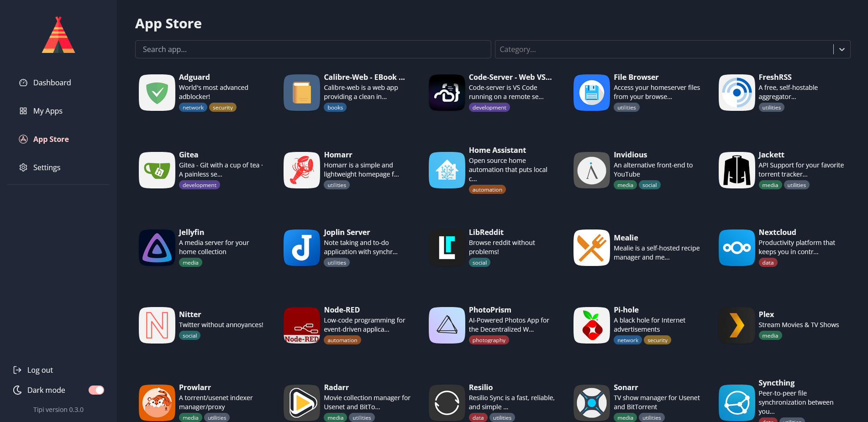The width and height of the screenshot is (868, 422).
Task: Open the Home Assistant house icon
Action: (447, 170)
